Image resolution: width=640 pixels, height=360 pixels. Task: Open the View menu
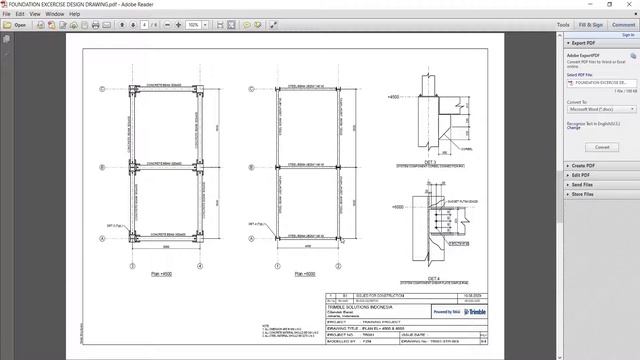(35, 14)
